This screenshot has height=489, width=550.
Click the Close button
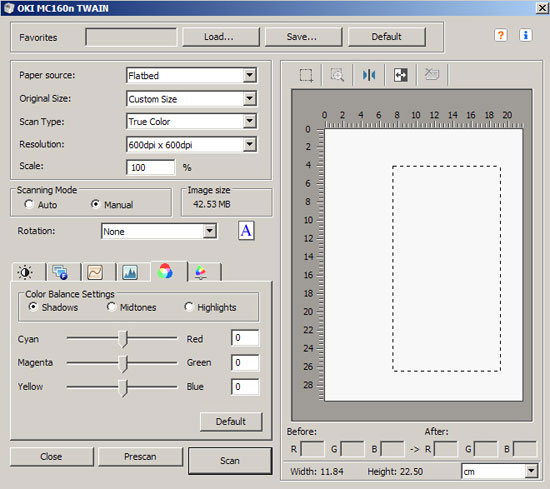(x=52, y=456)
